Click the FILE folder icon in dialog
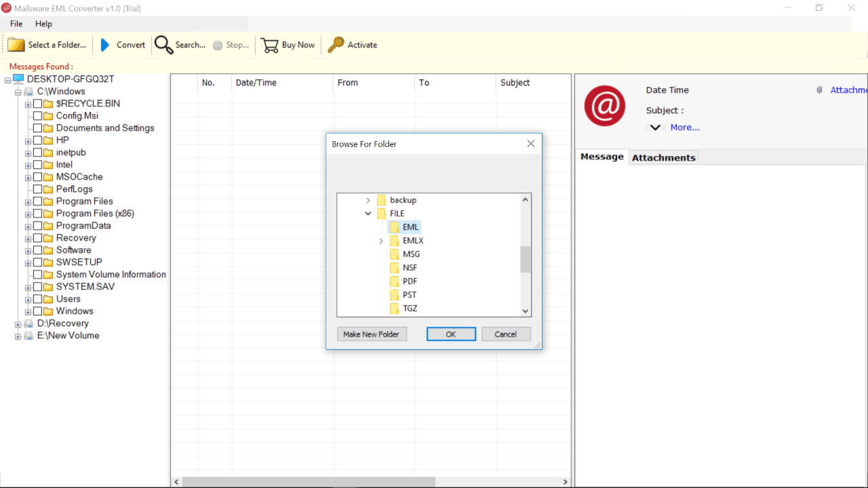 pyautogui.click(x=381, y=213)
